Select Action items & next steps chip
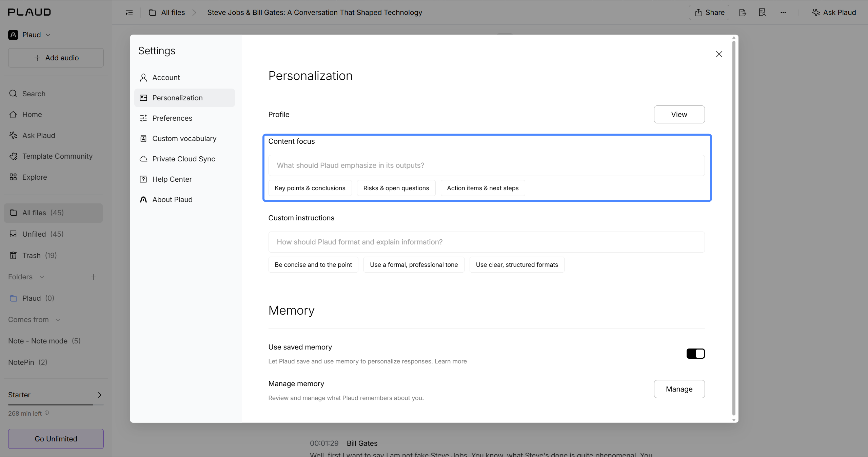868x457 pixels. [x=483, y=188]
